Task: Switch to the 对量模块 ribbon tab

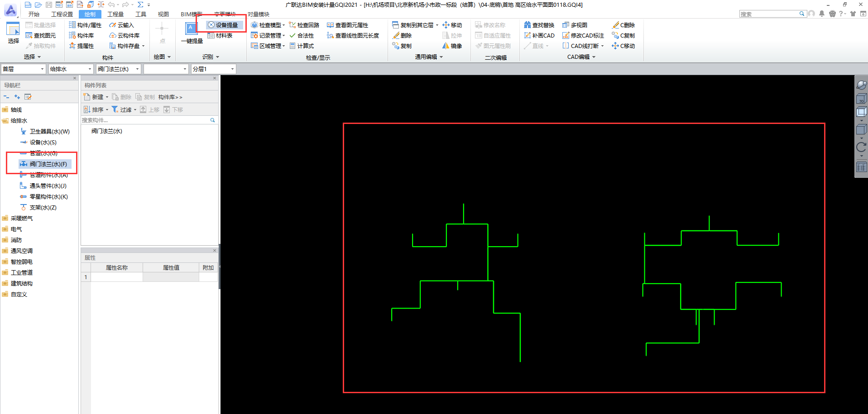Action: 259,14
